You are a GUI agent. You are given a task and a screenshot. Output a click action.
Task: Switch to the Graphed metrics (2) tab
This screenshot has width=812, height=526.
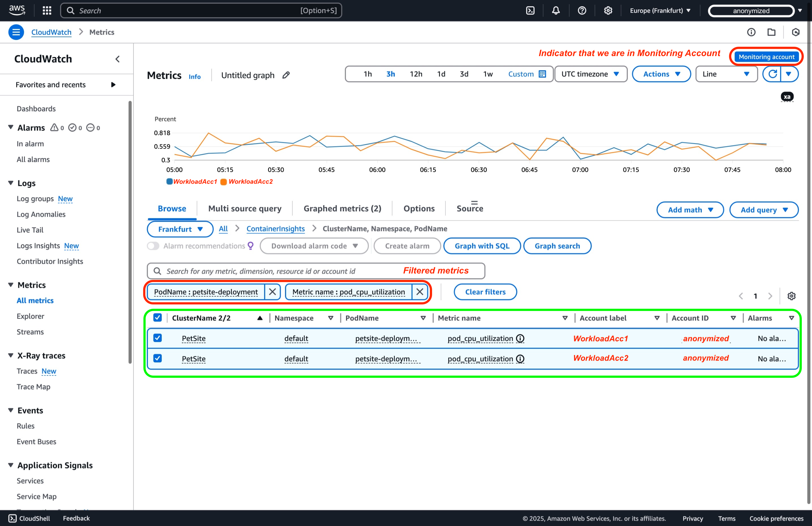point(342,208)
